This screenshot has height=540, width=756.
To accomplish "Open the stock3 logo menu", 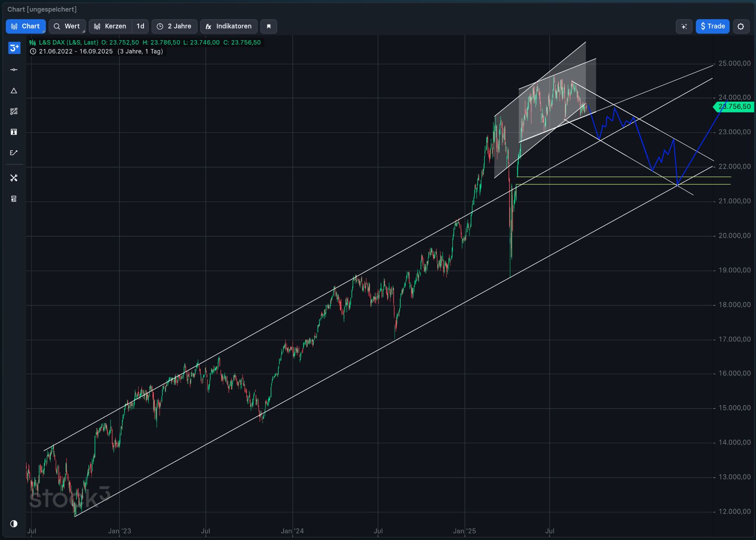I will [13, 48].
